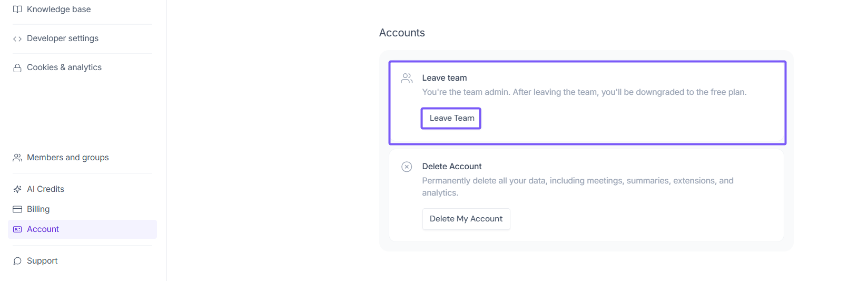The width and height of the screenshot is (868, 281).
Task: Click the Account ID card icon
Action: pos(17,229)
